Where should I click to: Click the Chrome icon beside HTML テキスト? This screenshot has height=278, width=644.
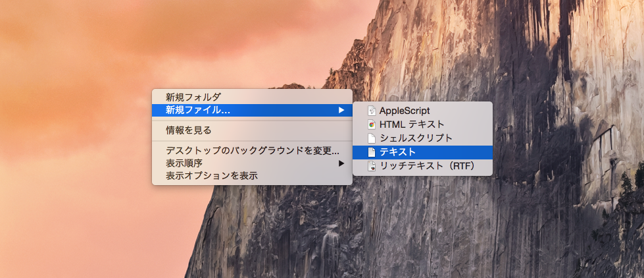coord(371,125)
